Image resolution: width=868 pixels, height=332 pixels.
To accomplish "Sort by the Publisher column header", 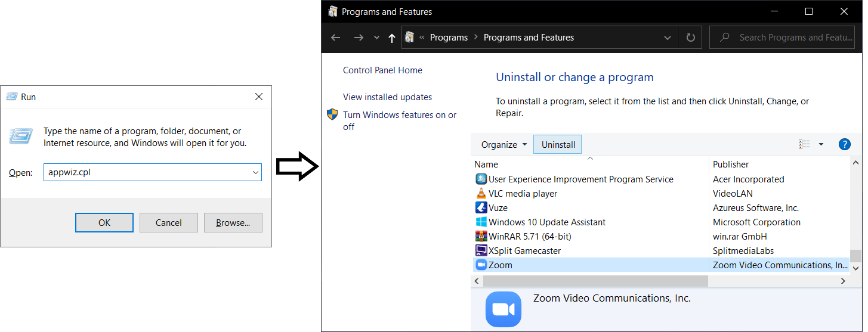I will click(x=779, y=164).
